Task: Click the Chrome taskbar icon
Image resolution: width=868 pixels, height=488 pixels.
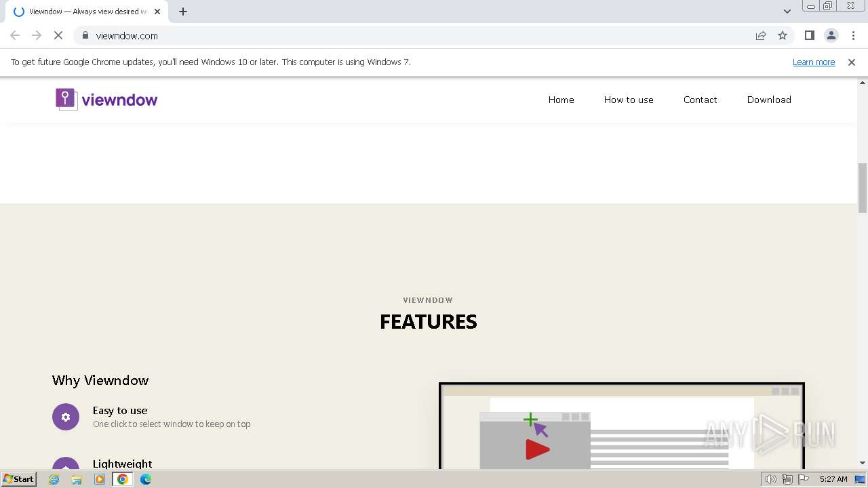Action: pyautogui.click(x=123, y=479)
